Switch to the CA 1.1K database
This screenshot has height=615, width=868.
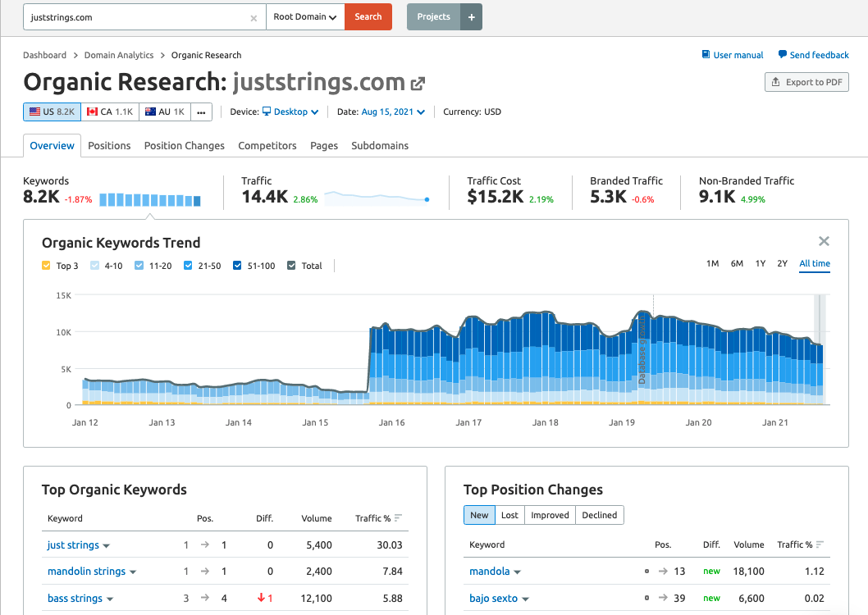tap(110, 112)
